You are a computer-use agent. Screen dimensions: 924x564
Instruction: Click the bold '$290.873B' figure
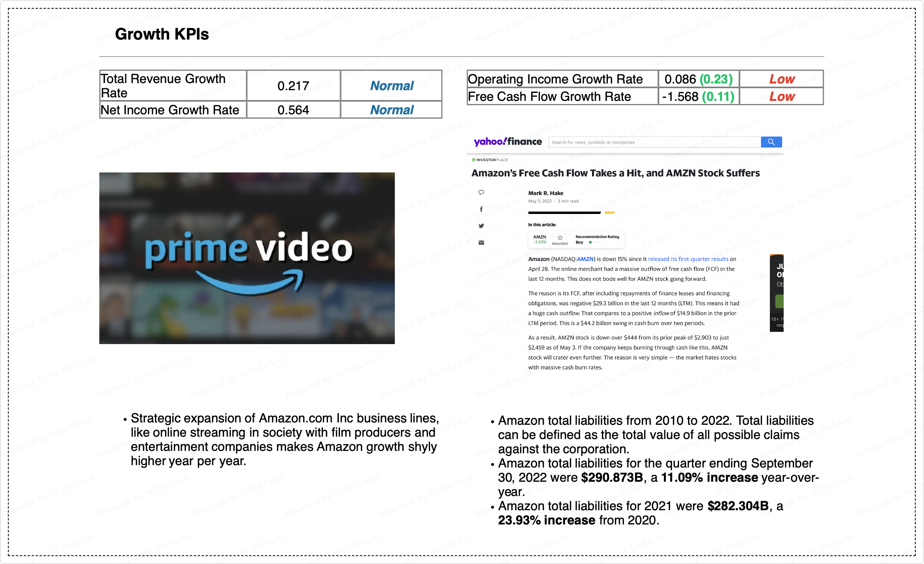[x=612, y=477]
